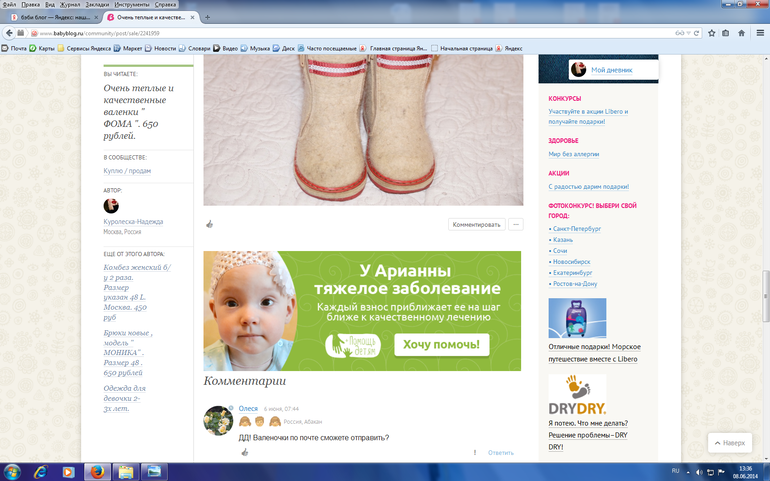Open the Сервисы Яндекса bookmark folder
The width and height of the screenshot is (770, 481).
pyautogui.click(x=84, y=48)
